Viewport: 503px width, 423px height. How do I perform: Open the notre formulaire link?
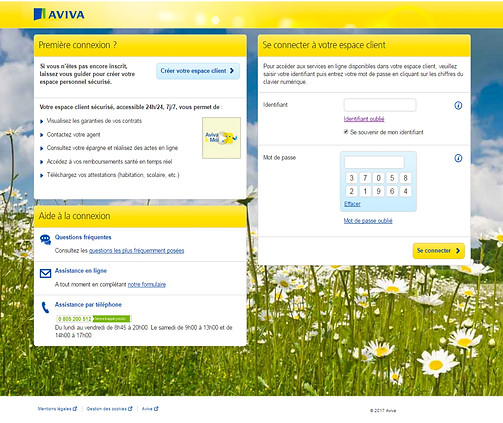coord(147,284)
